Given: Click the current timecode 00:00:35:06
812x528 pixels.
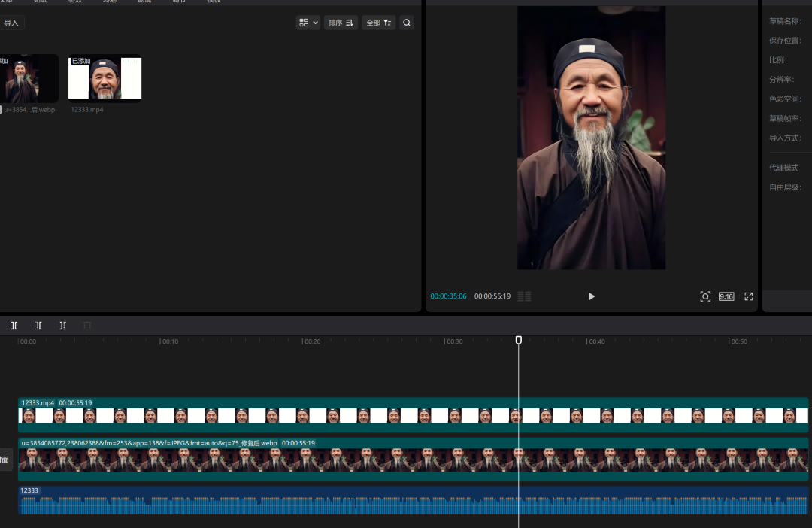Looking at the screenshot, I should pyautogui.click(x=448, y=296).
